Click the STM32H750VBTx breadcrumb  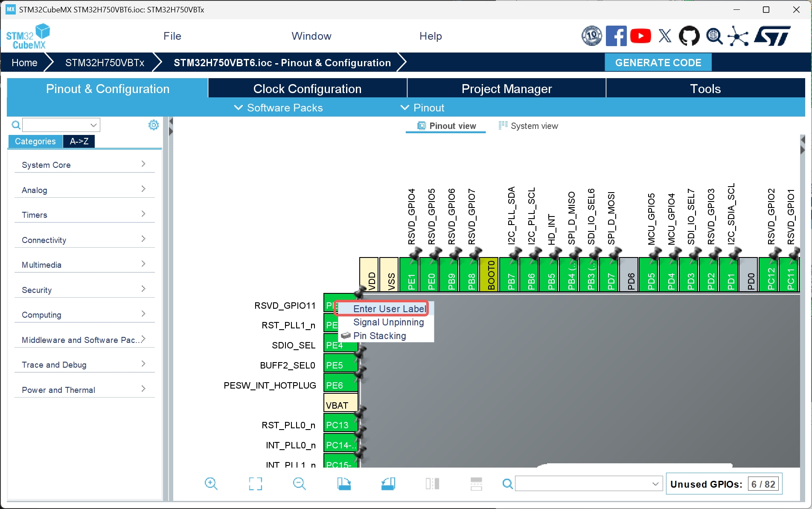(x=105, y=62)
